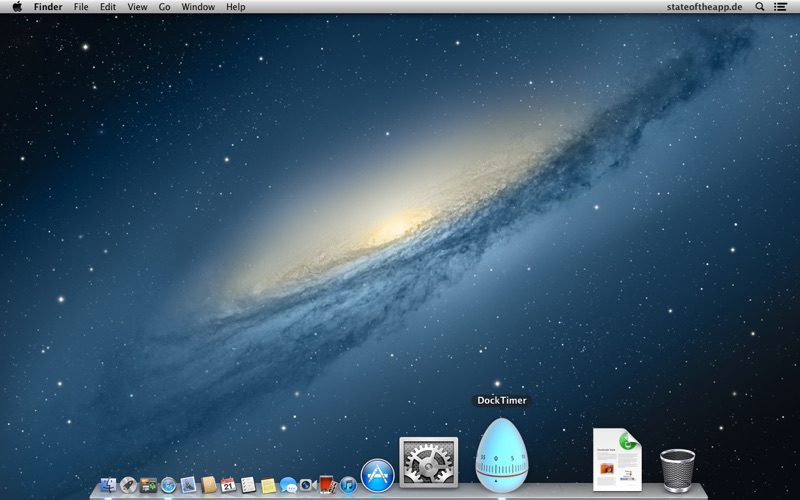Open the File menu
Image resolution: width=800 pixels, height=500 pixels.
click(81, 7)
